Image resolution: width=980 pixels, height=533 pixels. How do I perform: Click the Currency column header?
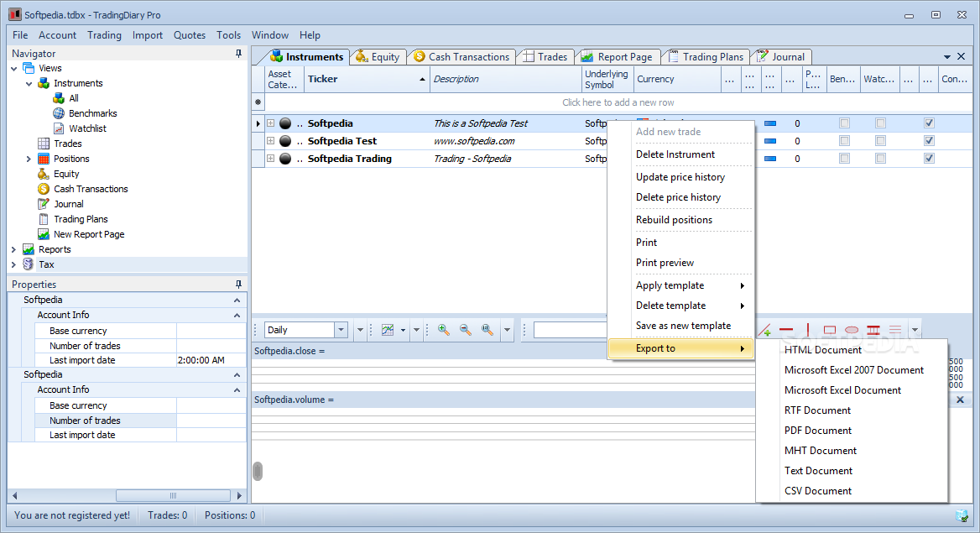(x=677, y=79)
